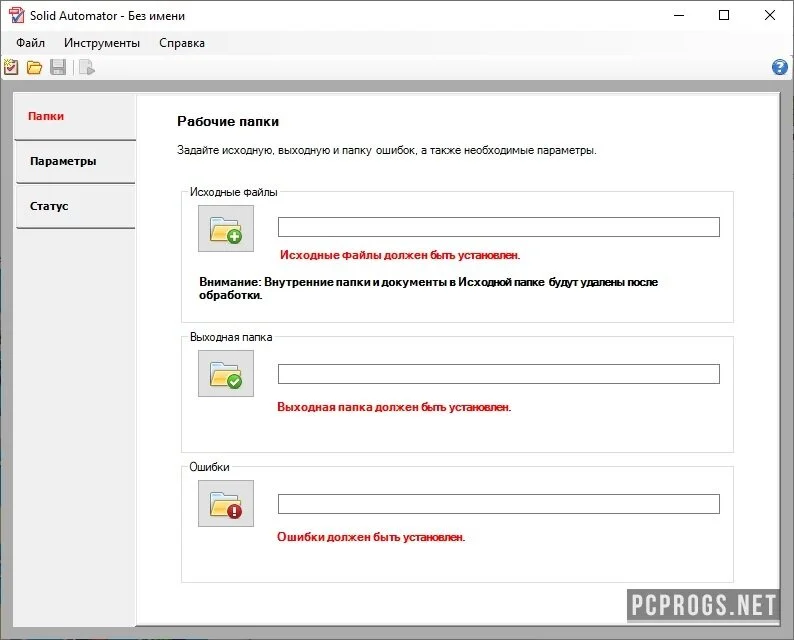Browse for the Выходная папка output folder
Image resolution: width=794 pixels, height=640 pixels.
click(x=226, y=374)
